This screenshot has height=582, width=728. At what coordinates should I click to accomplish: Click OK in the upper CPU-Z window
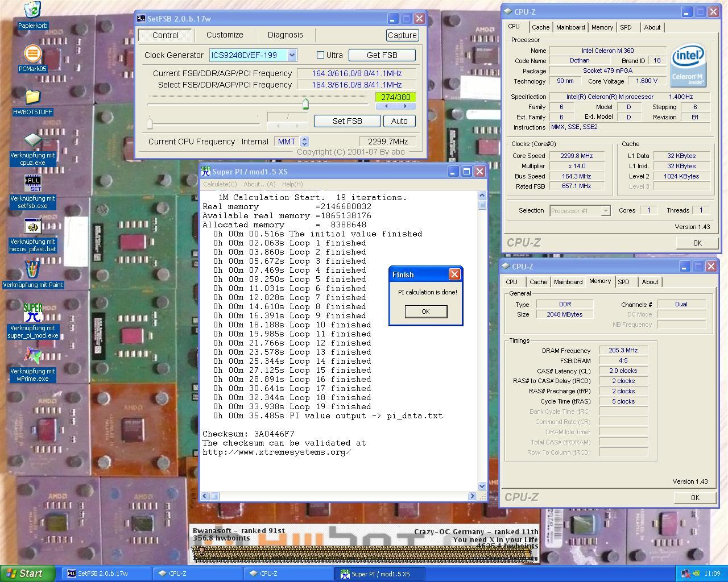[x=697, y=243]
